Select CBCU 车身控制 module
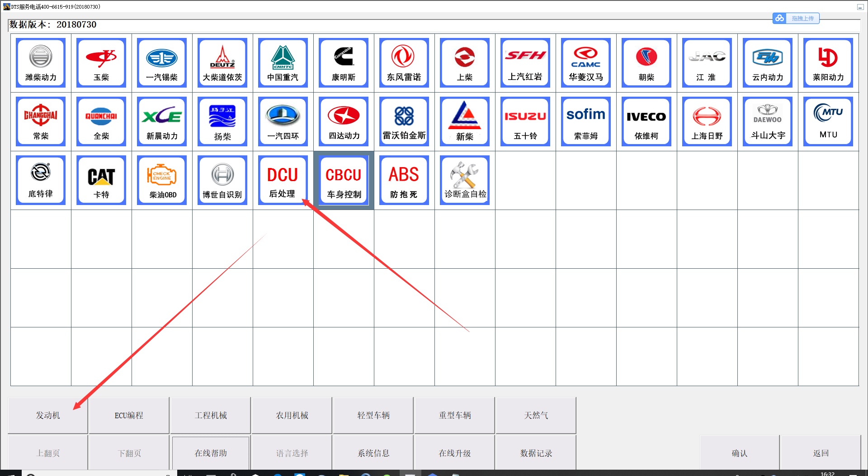Viewport: 868px width, 476px height. click(x=344, y=180)
